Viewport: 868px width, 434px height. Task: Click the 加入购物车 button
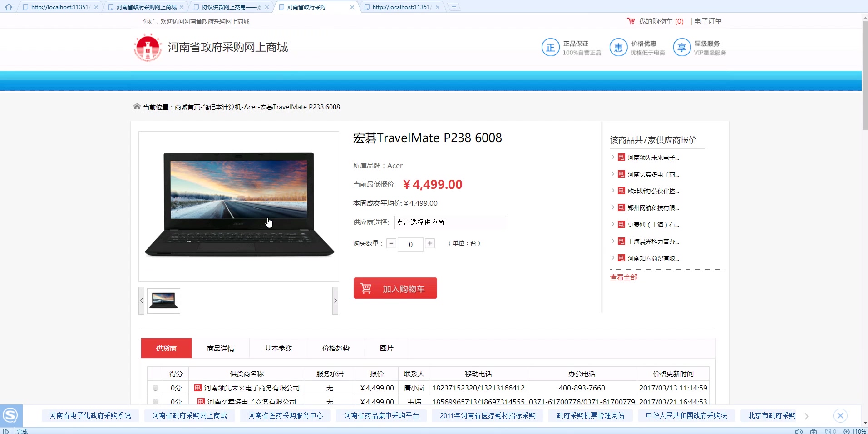tap(395, 288)
